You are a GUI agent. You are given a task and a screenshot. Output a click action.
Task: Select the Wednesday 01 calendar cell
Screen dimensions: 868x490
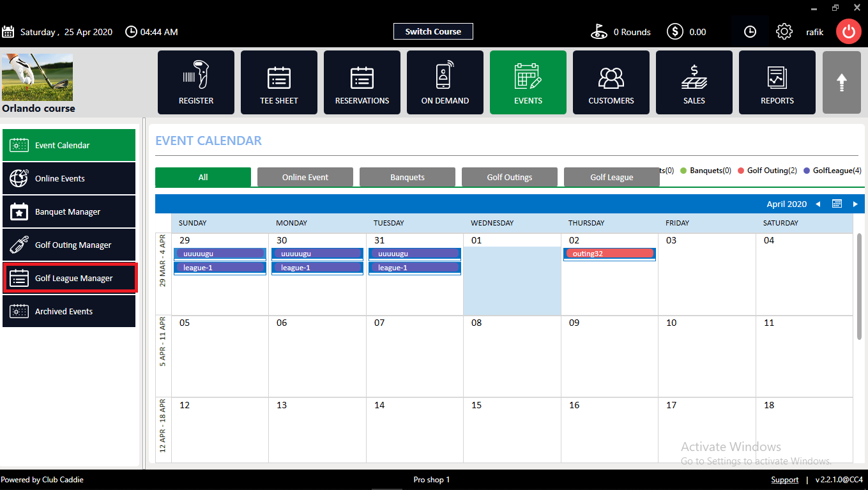pos(512,275)
